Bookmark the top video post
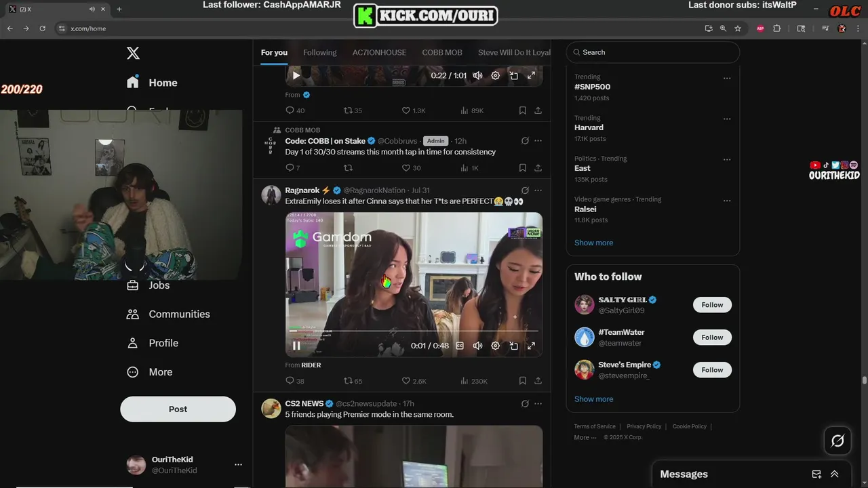868x488 pixels. click(x=522, y=110)
